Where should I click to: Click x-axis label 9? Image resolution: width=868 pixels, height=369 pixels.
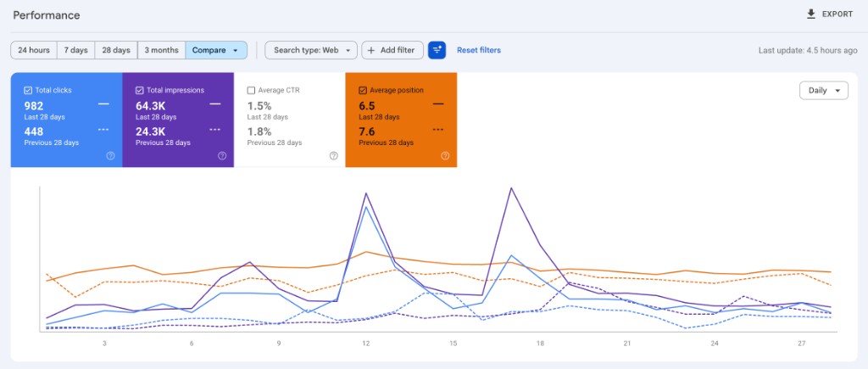point(278,344)
